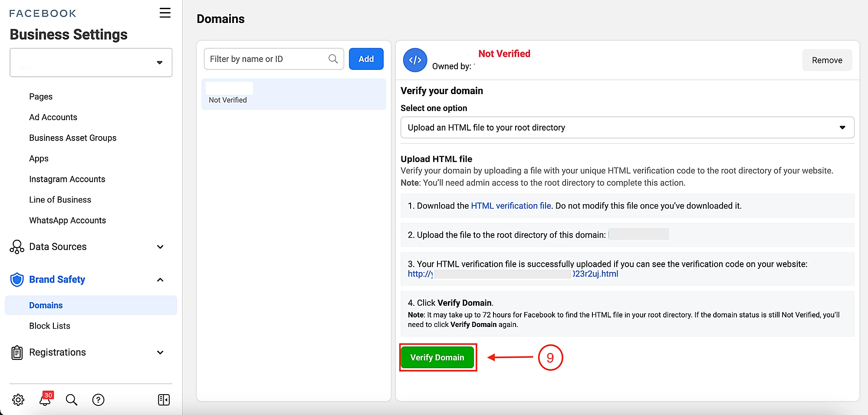
Task: Click the Upload HTML file heading
Action: [x=436, y=159]
